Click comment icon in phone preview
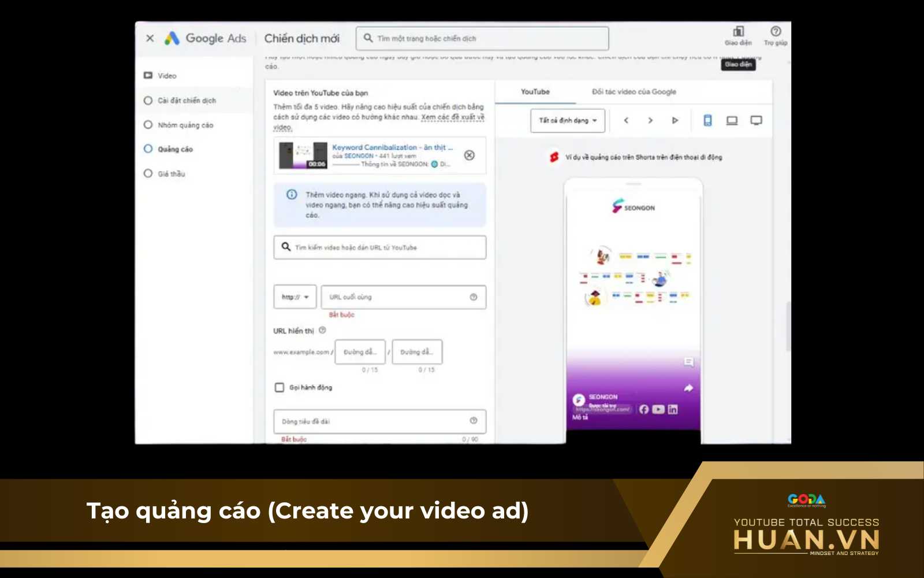924x578 pixels. point(688,362)
